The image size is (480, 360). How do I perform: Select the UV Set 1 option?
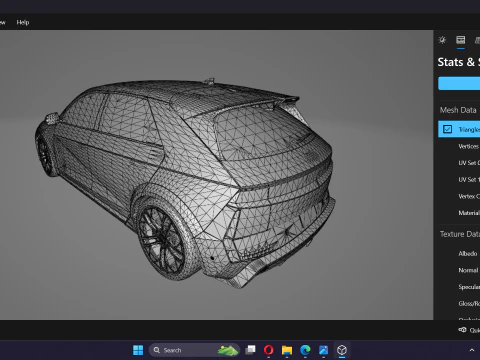point(468,180)
